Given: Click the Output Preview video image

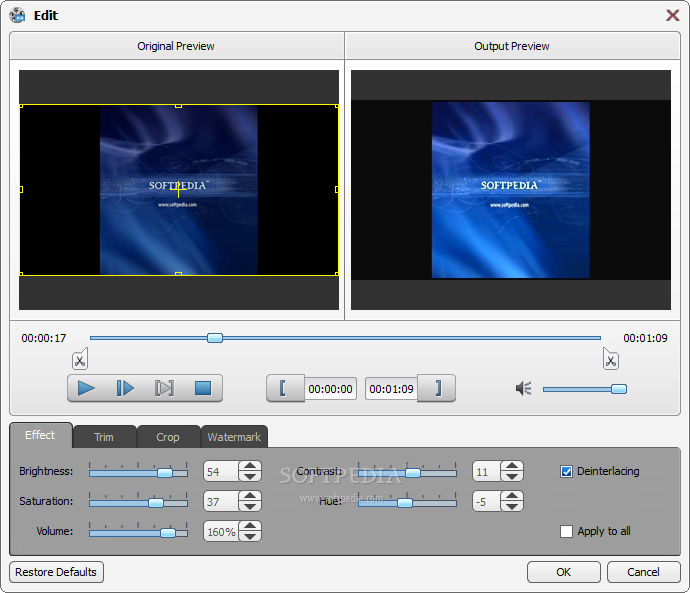Looking at the screenshot, I should pyautogui.click(x=511, y=190).
